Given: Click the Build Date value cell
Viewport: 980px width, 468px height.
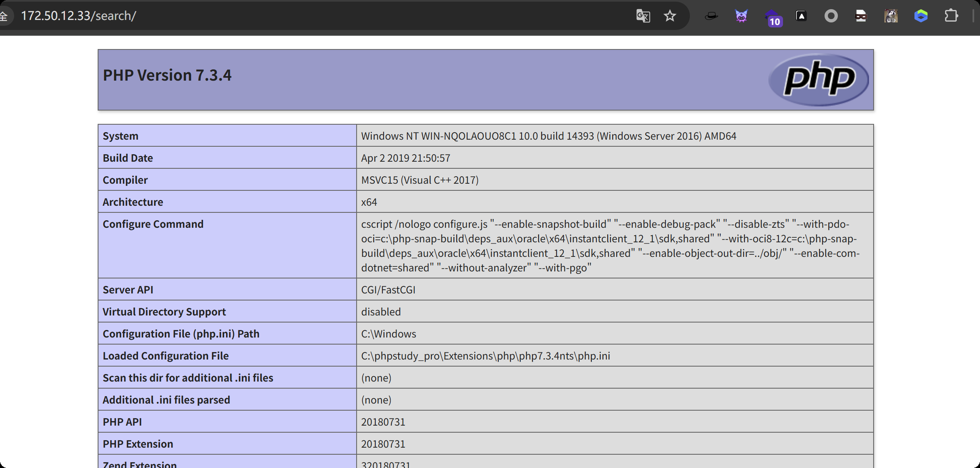Looking at the screenshot, I should pos(406,158).
